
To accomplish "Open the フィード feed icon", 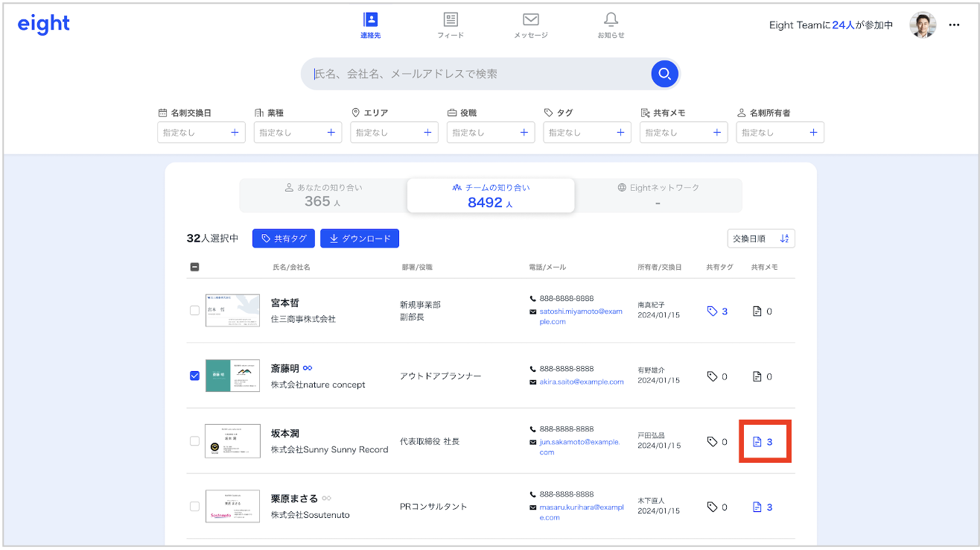I will [x=451, y=20].
